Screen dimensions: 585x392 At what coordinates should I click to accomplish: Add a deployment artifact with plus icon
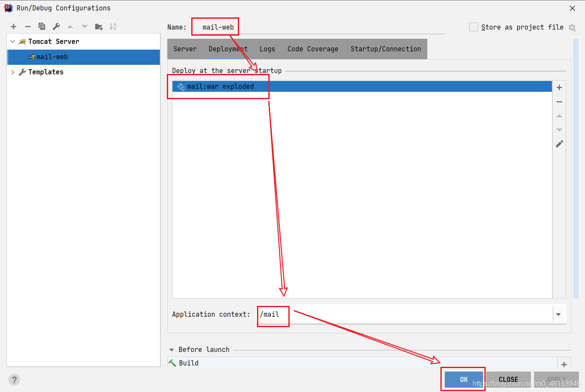click(559, 87)
